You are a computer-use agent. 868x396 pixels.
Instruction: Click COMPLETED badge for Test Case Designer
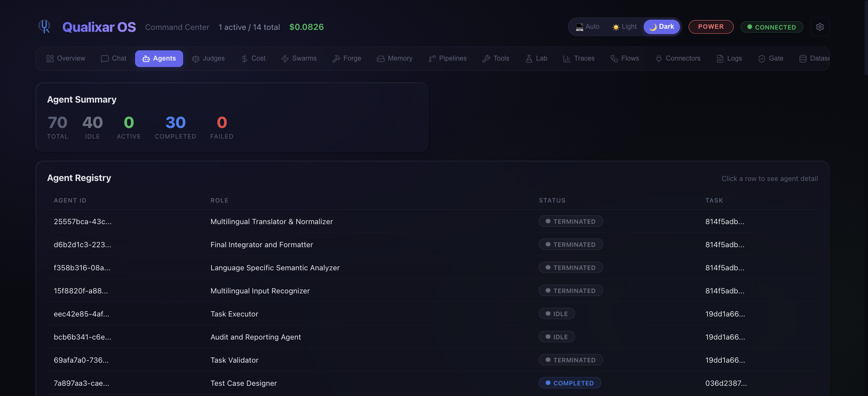[x=570, y=383]
